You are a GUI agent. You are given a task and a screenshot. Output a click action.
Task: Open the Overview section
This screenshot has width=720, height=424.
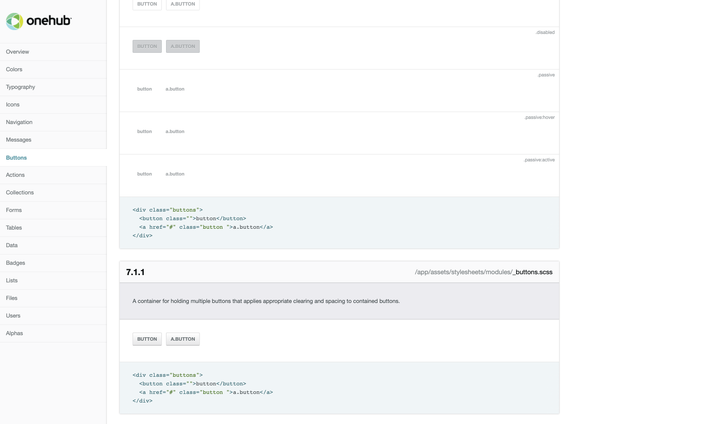(x=53, y=52)
